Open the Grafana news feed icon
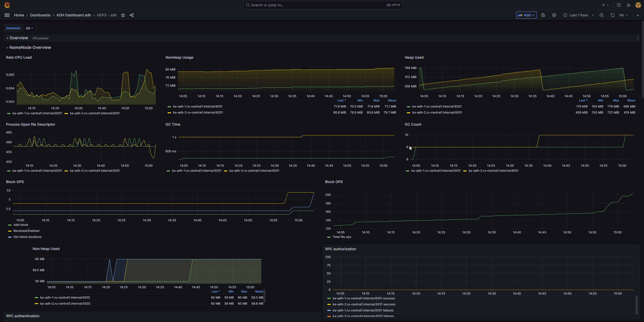 point(628,5)
